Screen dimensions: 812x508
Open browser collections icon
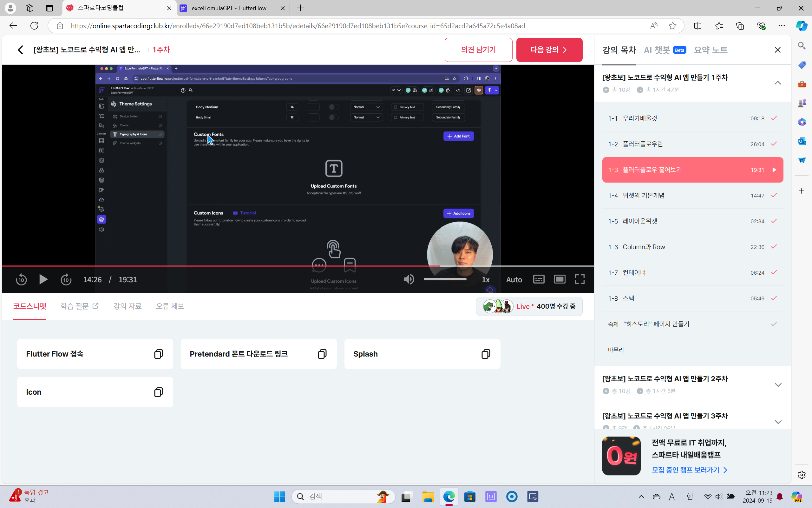pyautogui.click(x=740, y=26)
